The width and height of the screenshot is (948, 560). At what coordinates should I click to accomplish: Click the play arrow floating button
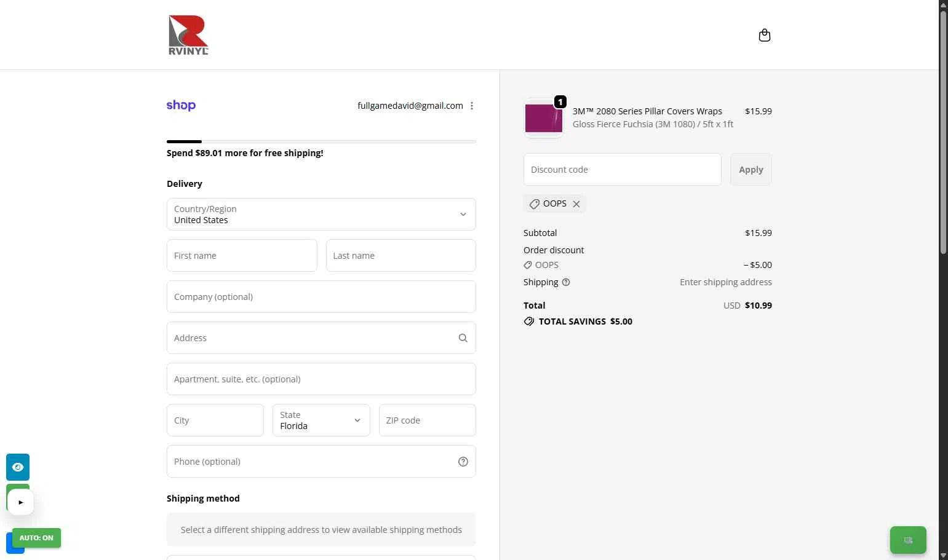pyautogui.click(x=21, y=502)
